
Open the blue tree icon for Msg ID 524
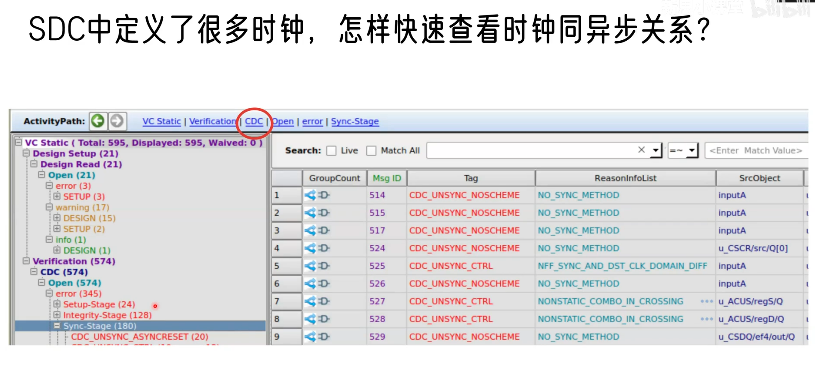[x=310, y=248]
